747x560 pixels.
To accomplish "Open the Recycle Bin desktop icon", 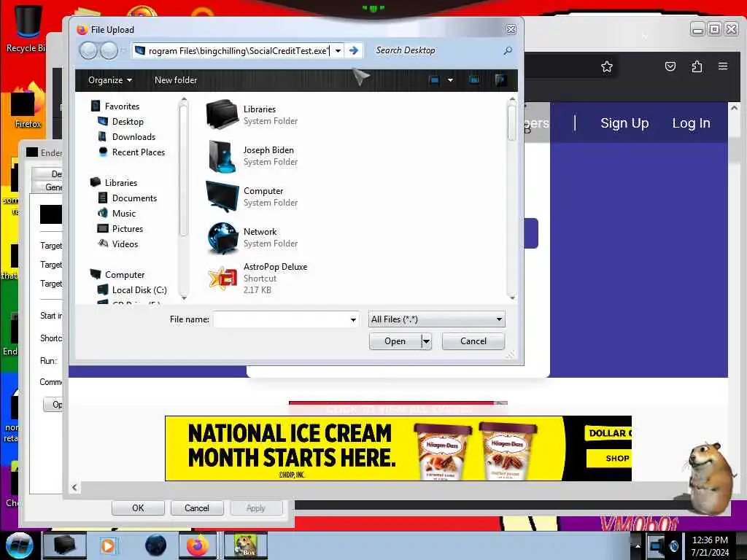I will click(x=26, y=28).
